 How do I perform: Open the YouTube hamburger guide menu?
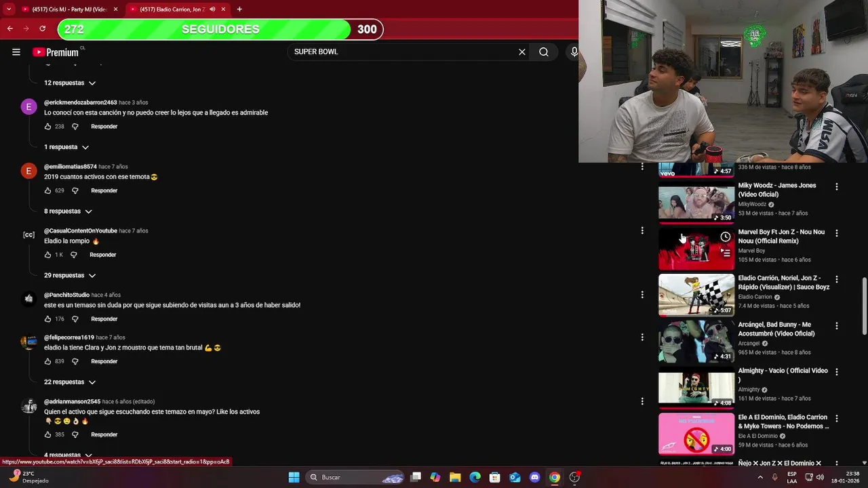[16, 52]
